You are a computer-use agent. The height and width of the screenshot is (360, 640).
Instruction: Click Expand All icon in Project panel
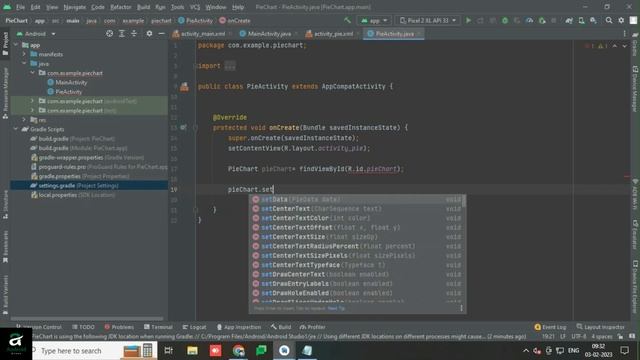(122, 34)
